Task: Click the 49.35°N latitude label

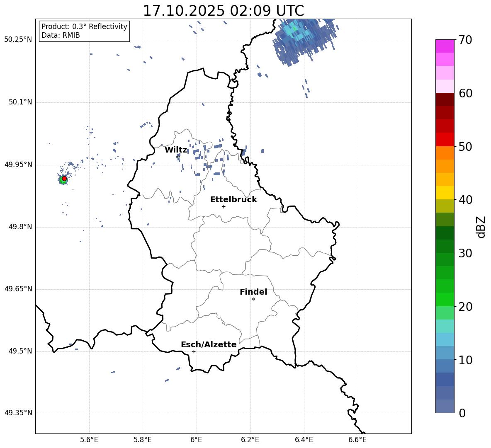Action: click(18, 413)
